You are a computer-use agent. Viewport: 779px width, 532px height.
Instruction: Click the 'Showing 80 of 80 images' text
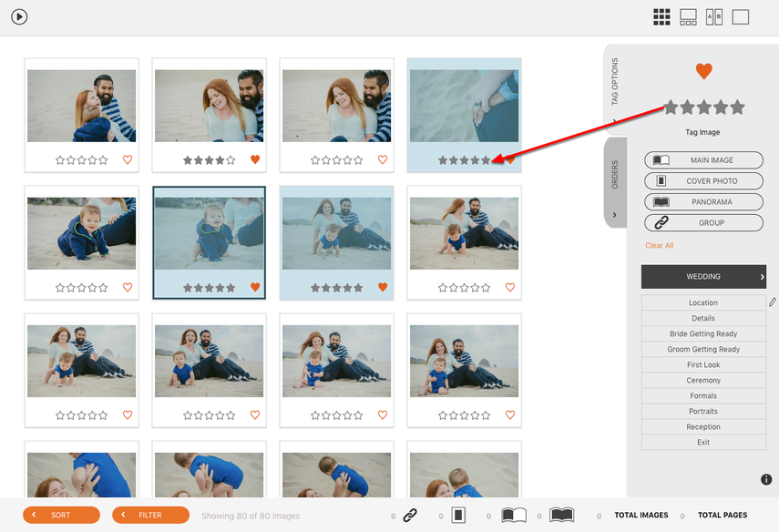(251, 516)
